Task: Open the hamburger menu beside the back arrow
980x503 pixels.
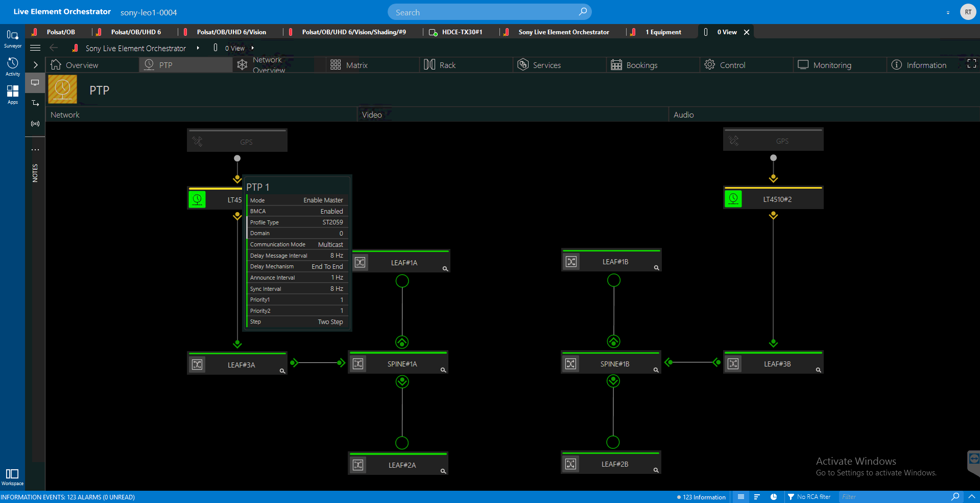Action: coord(35,48)
